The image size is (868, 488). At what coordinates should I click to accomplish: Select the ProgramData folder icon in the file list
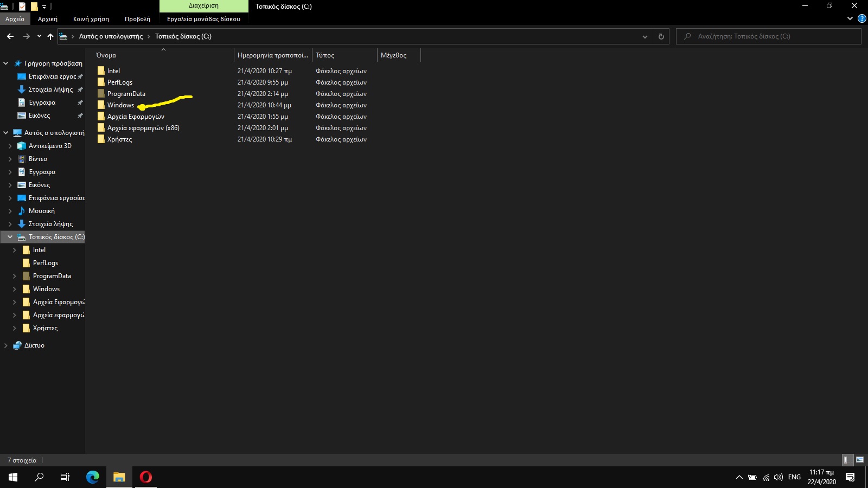coord(101,94)
